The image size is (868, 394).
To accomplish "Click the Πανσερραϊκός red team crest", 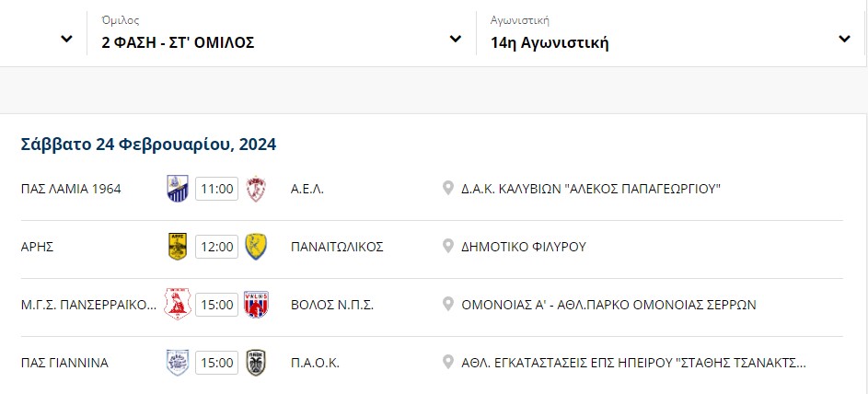I will point(178,305).
